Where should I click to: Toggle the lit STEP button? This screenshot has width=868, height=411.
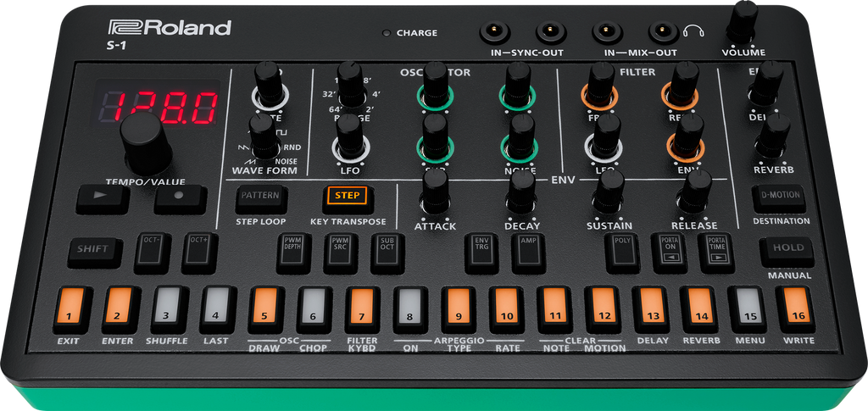pyautogui.click(x=346, y=197)
